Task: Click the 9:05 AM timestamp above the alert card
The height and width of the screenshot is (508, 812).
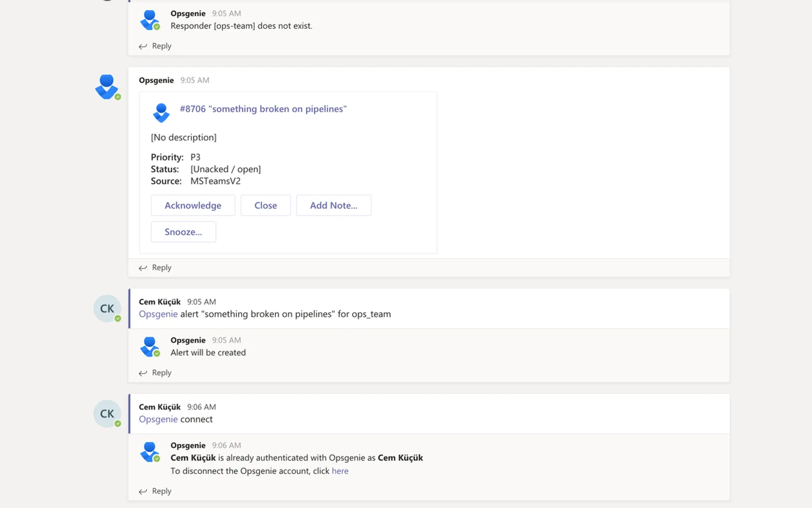Action: tap(195, 80)
